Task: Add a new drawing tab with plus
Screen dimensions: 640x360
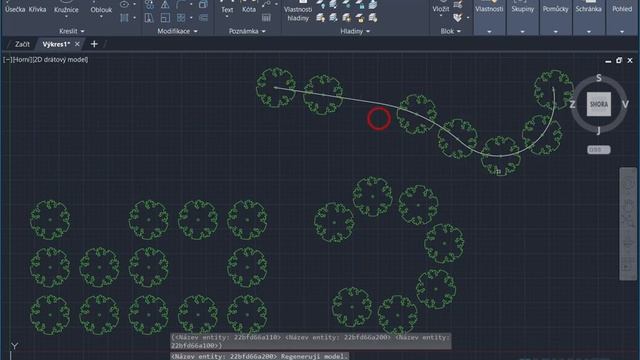Action: [94, 44]
